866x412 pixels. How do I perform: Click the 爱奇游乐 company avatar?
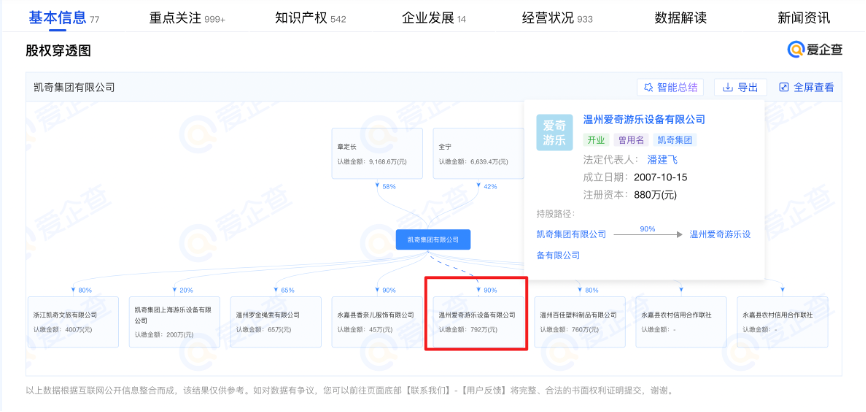pos(555,133)
